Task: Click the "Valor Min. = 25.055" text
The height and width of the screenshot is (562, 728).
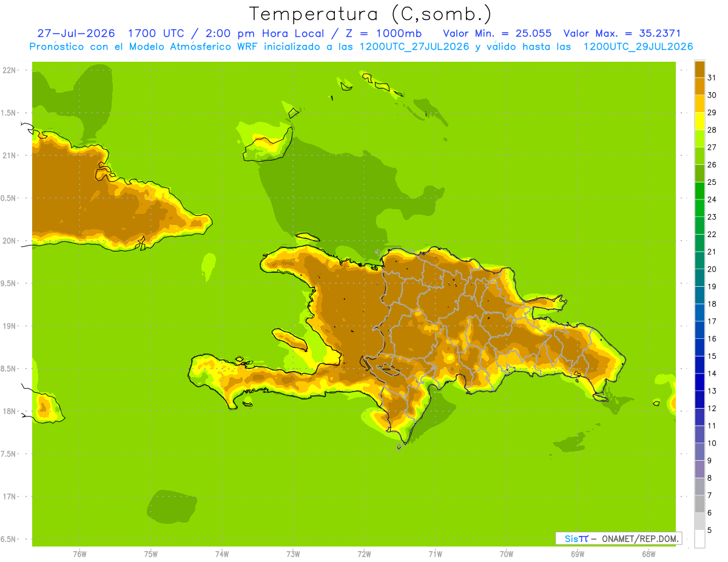Action: point(497,33)
